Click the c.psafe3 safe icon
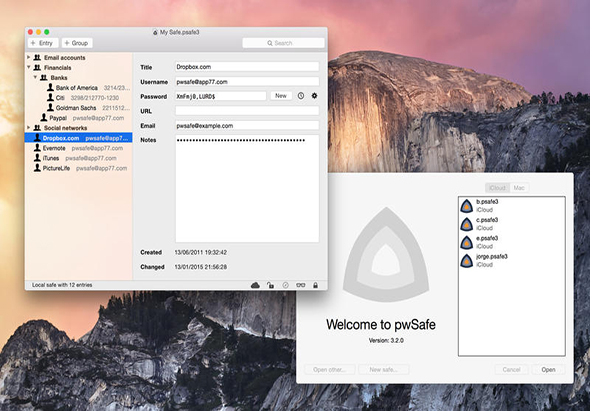 (467, 224)
